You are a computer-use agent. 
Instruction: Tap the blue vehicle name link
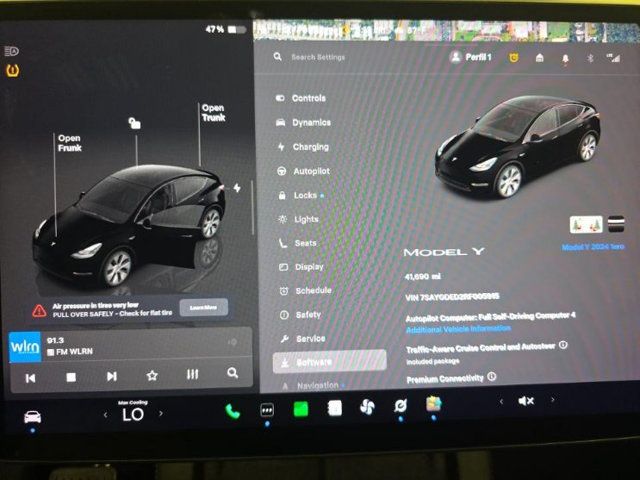pyautogui.click(x=593, y=247)
